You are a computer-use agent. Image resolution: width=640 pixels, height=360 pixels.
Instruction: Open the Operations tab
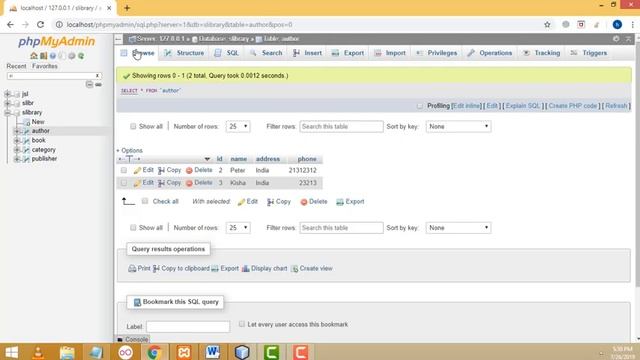[490, 53]
